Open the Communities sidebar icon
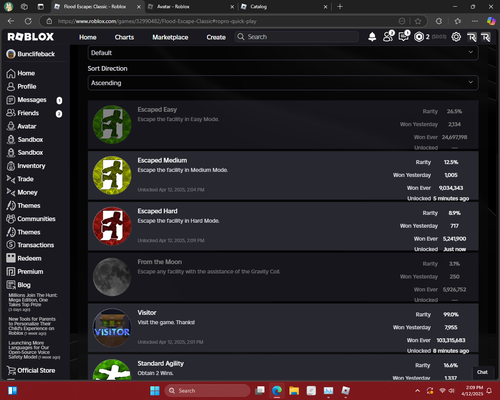The height and width of the screenshot is (400, 500). coord(11,219)
